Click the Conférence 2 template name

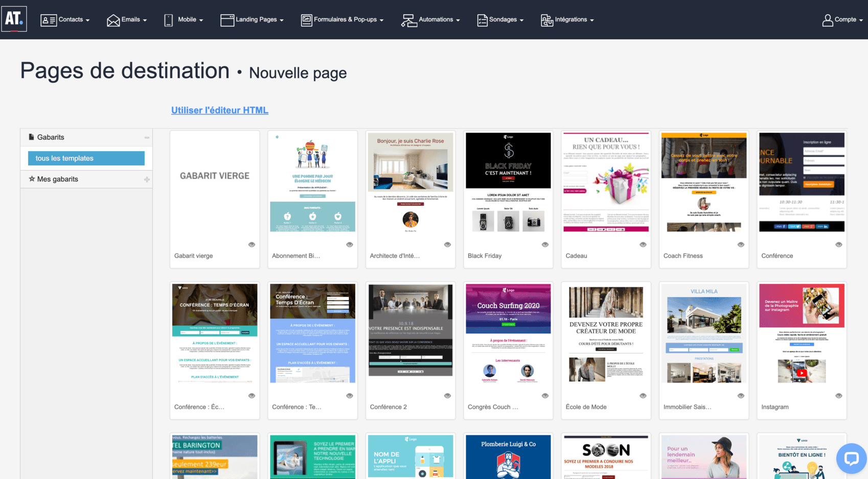[389, 407]
